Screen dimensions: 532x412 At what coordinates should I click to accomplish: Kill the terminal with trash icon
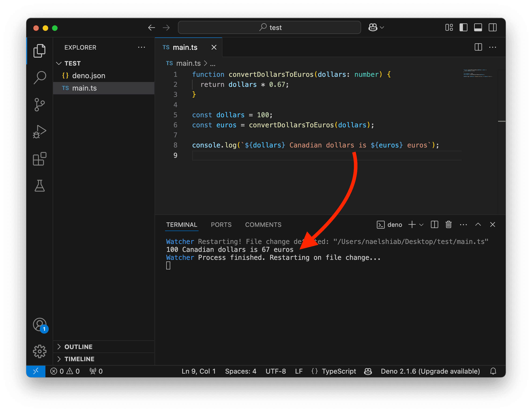click(448, 224)
